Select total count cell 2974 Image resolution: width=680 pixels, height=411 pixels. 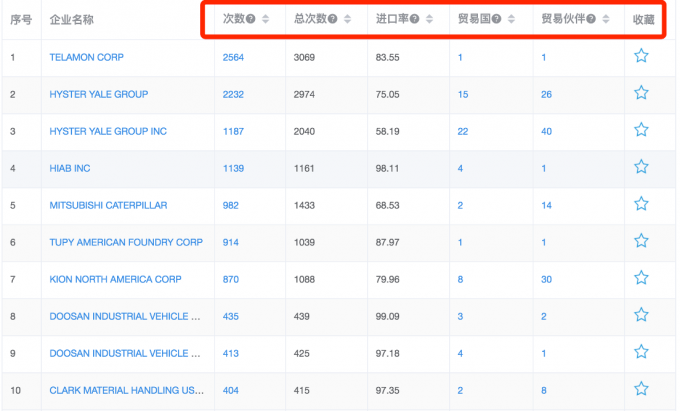(x=304, y=94)
